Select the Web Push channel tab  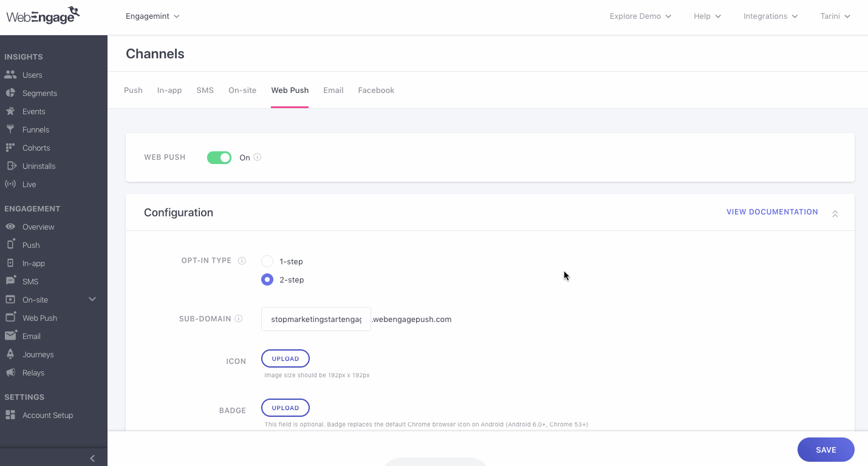tap(290, 90)
